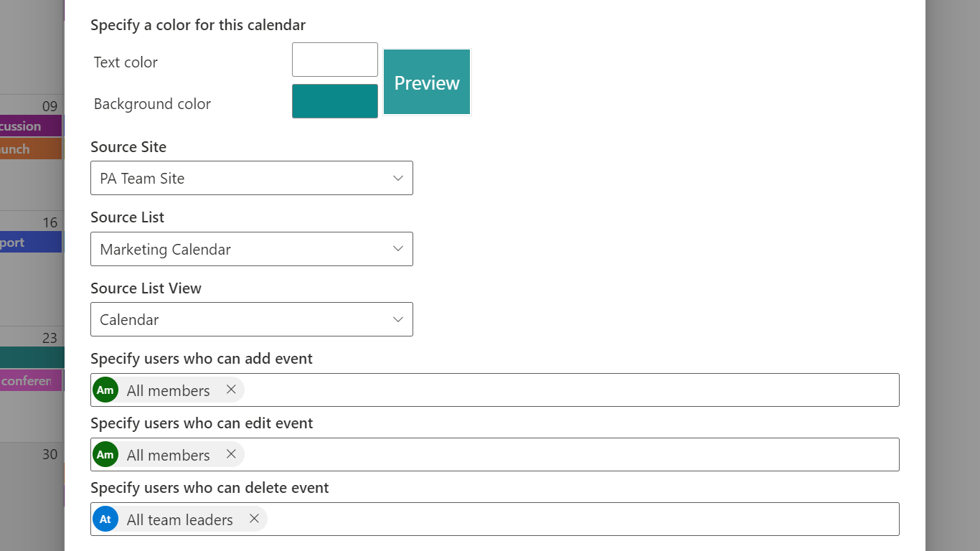Click inside the add event users field
Viewport: 980px width, 551px height.
click(x=567, y=390)
